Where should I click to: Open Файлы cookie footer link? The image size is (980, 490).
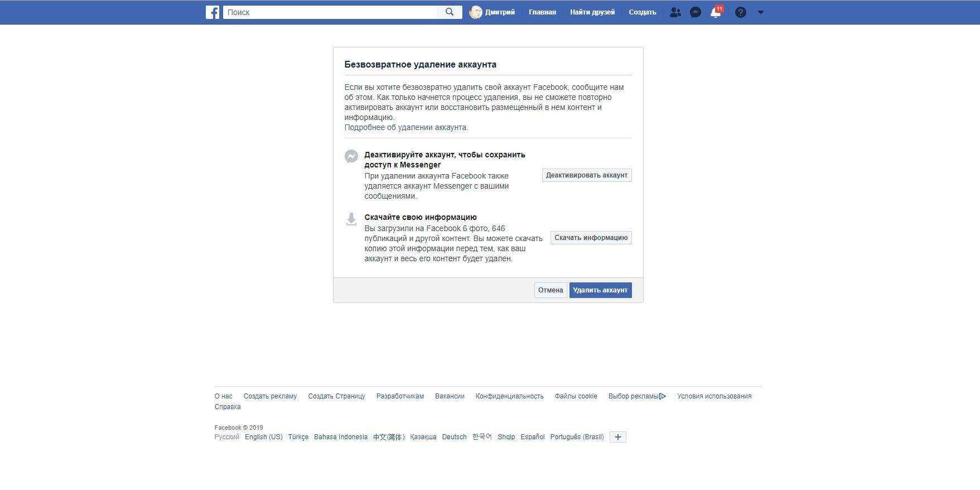[x=576, y=396]
